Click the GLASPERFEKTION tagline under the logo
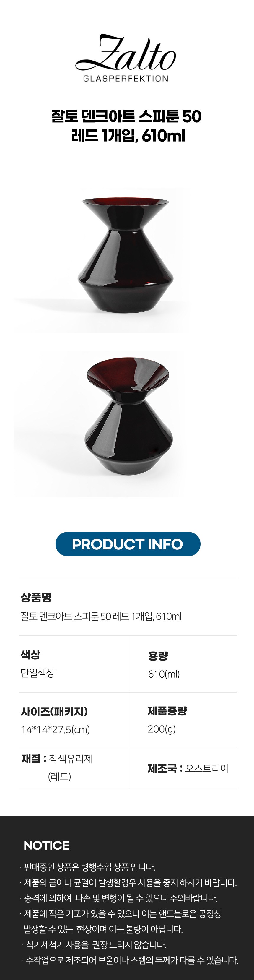Viewport: 254px width, 980px height. (126, 79)
